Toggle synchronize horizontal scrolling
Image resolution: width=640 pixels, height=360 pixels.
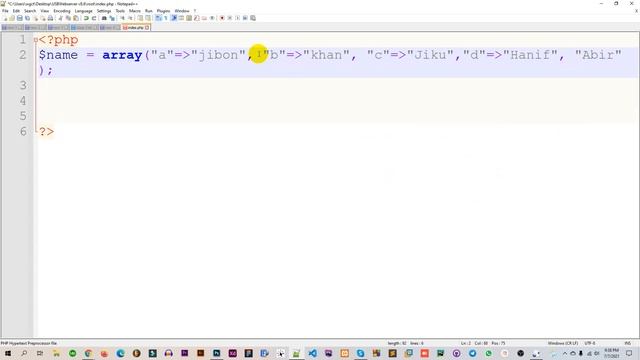[x=148, y=18]
